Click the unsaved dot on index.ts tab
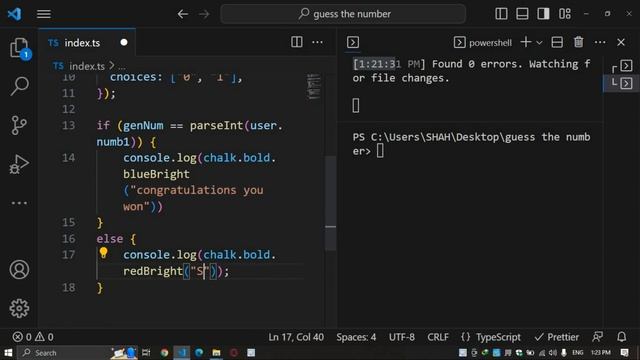Image resolution: width=640 pixels, height=360 pixels. pos(124,42)
